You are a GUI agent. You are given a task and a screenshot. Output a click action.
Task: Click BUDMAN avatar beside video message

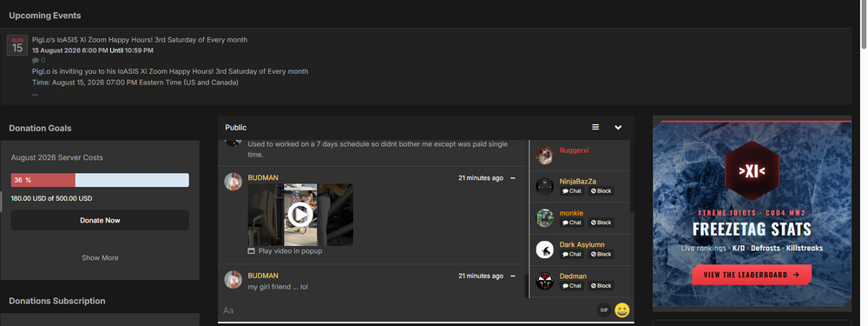[233, 182]
